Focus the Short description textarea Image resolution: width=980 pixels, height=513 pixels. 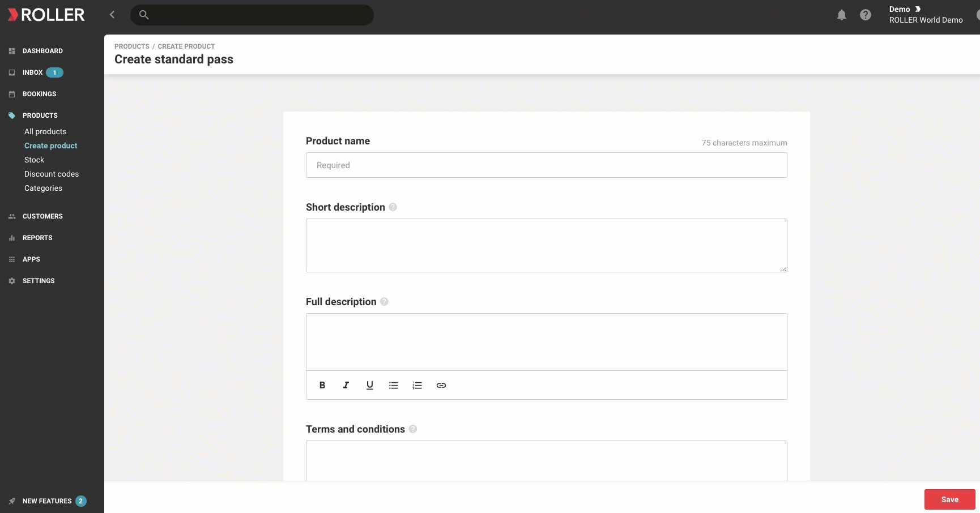(x=547, y=245)
